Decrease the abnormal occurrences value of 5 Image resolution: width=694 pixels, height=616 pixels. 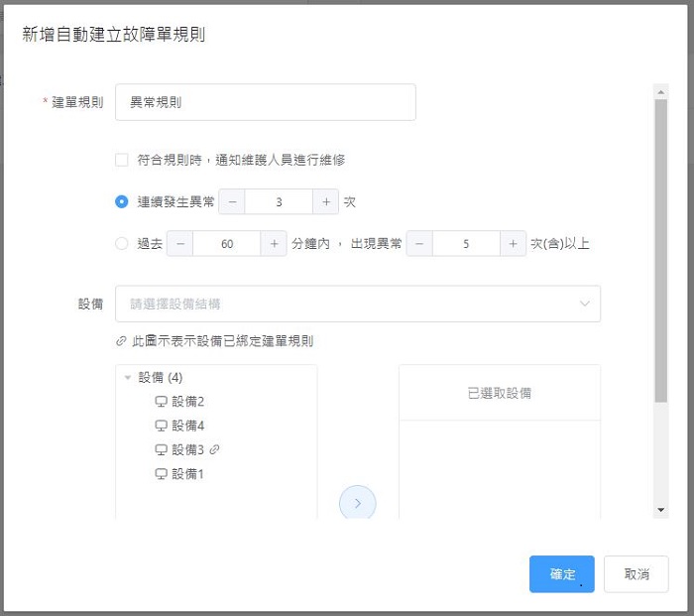[x=419, y=244]
